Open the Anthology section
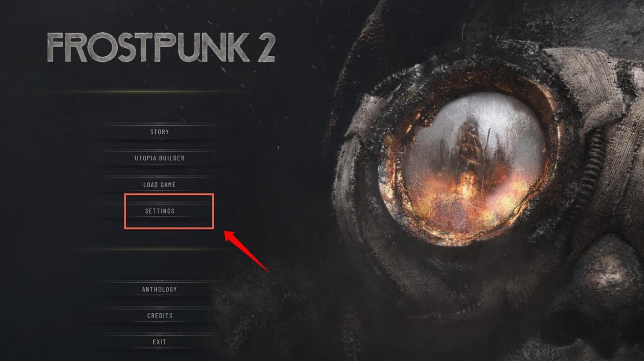 point(160,290)
